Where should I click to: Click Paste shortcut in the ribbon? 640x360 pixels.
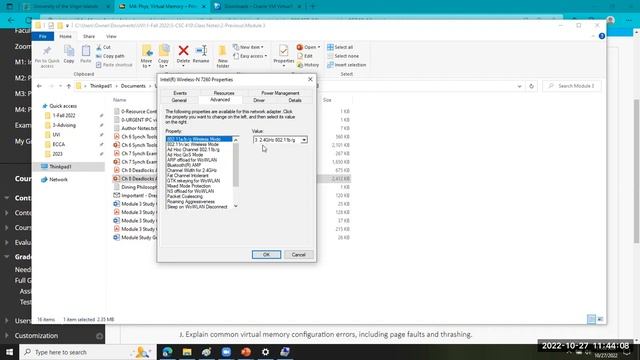tap(114, 65)
